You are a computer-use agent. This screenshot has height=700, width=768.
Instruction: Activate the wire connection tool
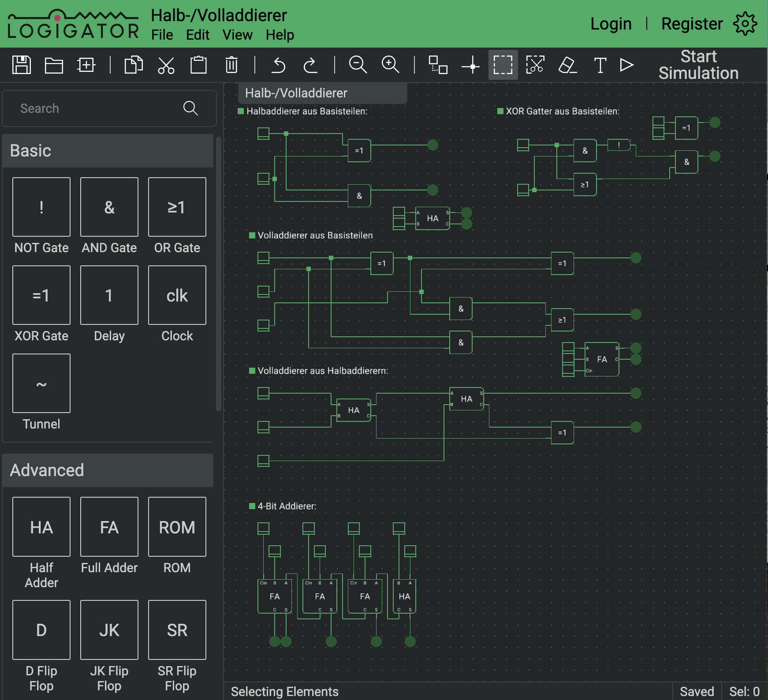pos(470,66)
